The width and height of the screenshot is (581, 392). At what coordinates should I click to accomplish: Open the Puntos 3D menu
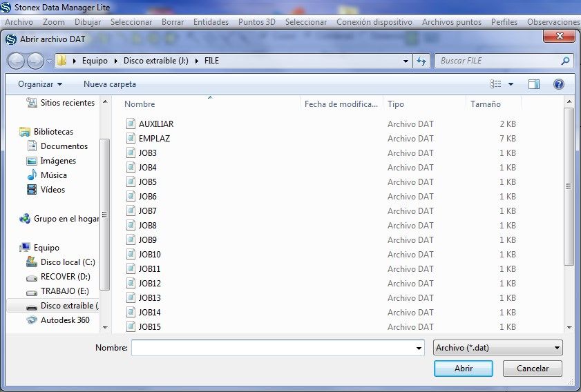(257, 22)
